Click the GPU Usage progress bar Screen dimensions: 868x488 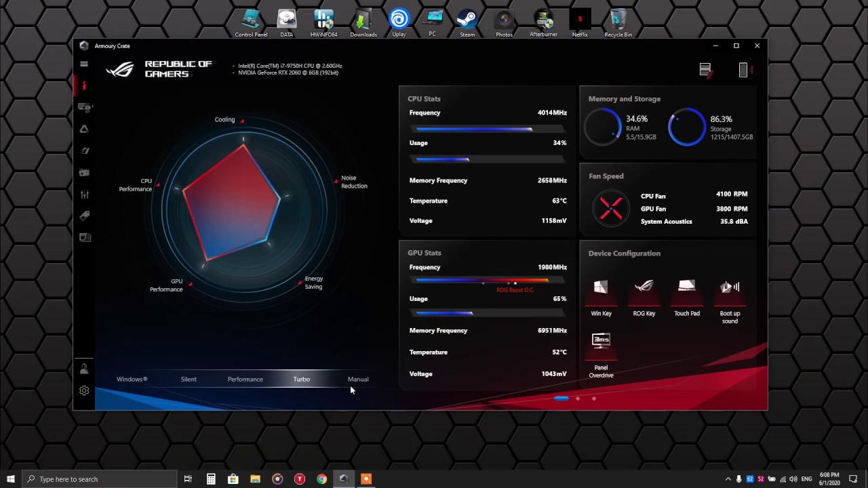pyautogui.click(x=488, y=313)
